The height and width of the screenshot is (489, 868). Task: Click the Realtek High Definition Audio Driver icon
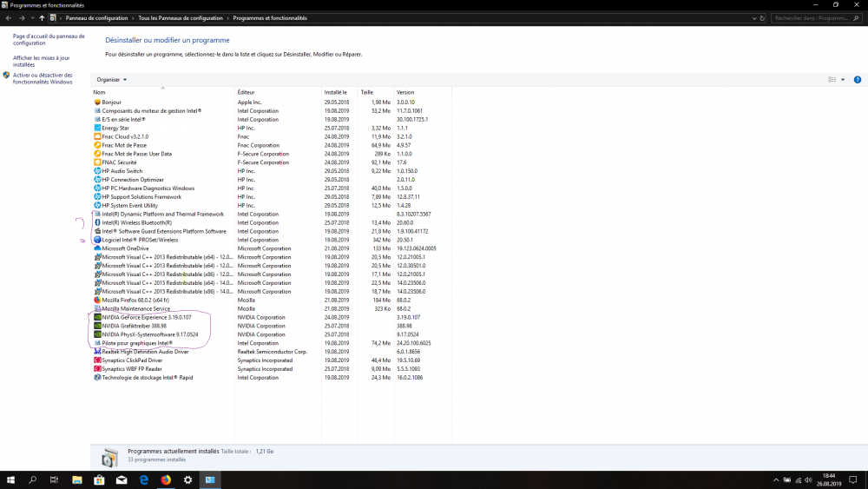pyautogui.click(x=97, y=351)
